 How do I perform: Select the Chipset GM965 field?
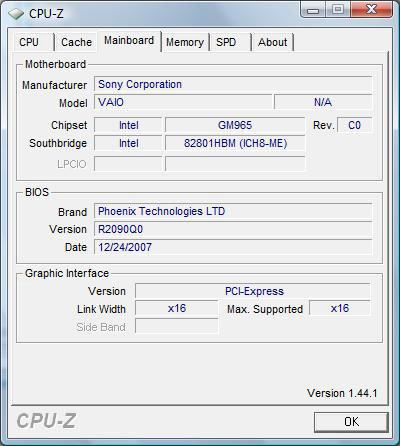point(235,125)
